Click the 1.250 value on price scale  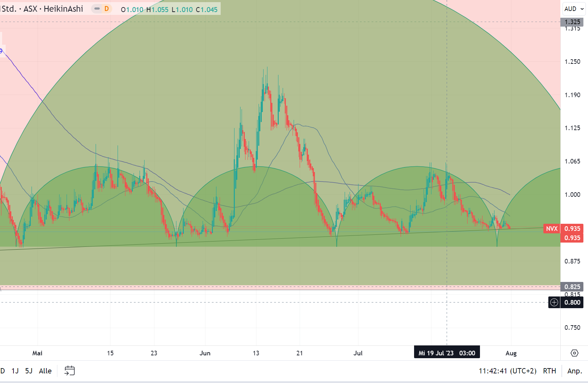[572, 62]
